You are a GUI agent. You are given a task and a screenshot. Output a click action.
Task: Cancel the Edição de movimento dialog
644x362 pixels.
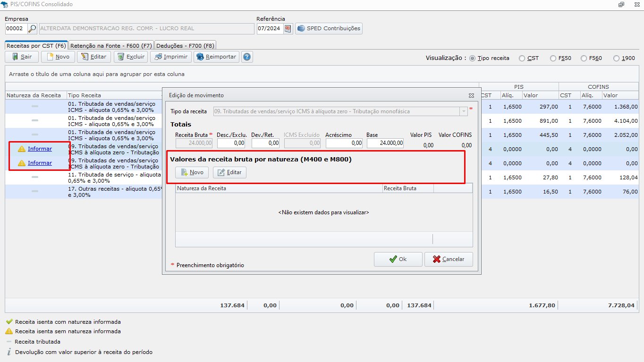(449, 259)
